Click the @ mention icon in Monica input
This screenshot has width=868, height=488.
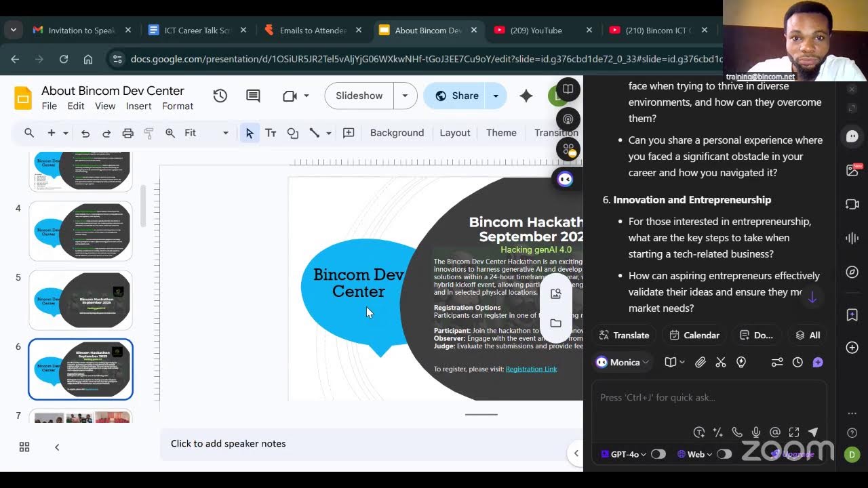pos(775,432)
